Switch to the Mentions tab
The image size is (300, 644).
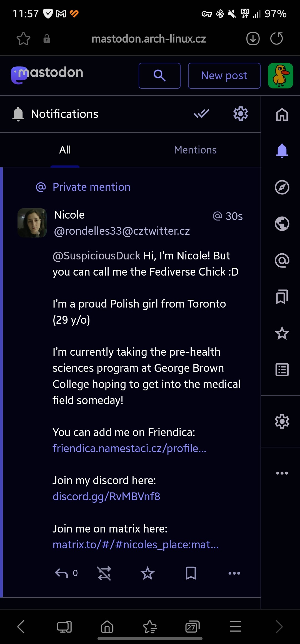[195, 150]
